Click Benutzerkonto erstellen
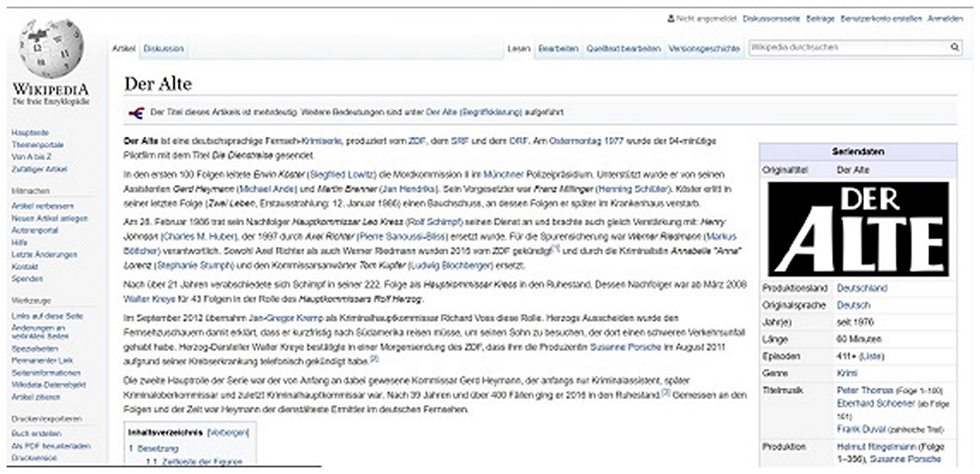The width and height of the screenshot is (980, 474). point(881,19)
